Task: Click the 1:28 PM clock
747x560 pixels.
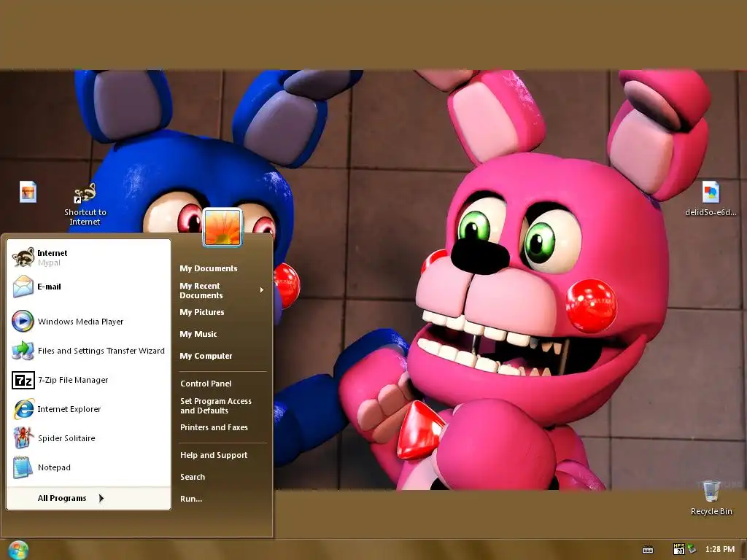Action: pyautogui.click(x=720, y=549)
